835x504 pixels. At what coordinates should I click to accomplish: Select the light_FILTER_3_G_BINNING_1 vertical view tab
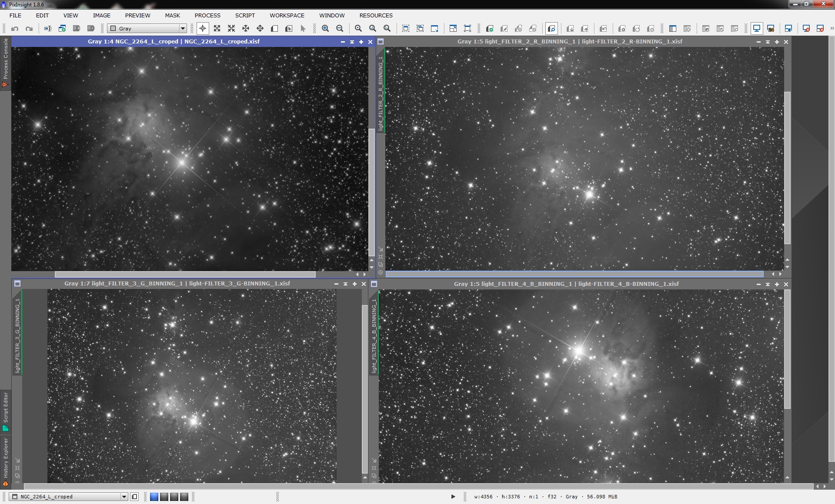17,332
